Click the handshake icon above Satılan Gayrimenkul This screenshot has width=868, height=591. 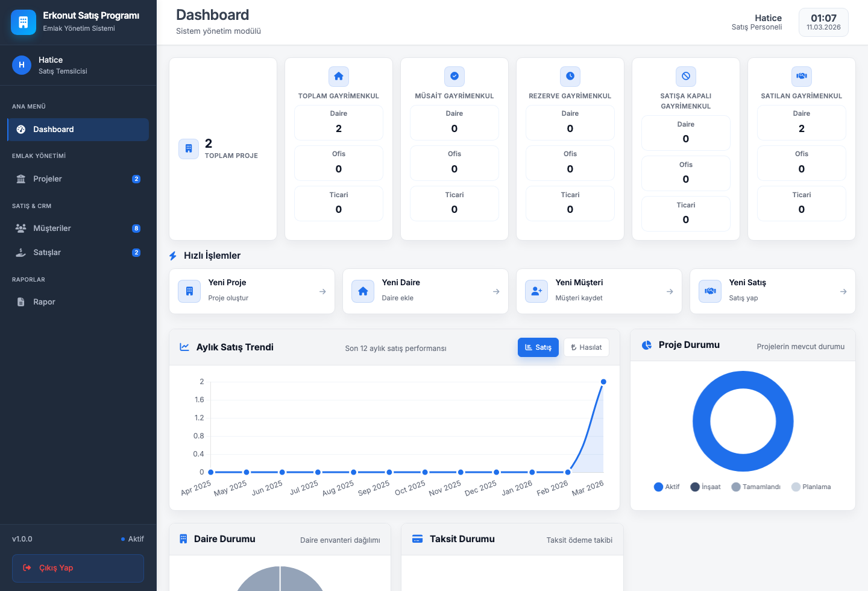coord(802,77)
